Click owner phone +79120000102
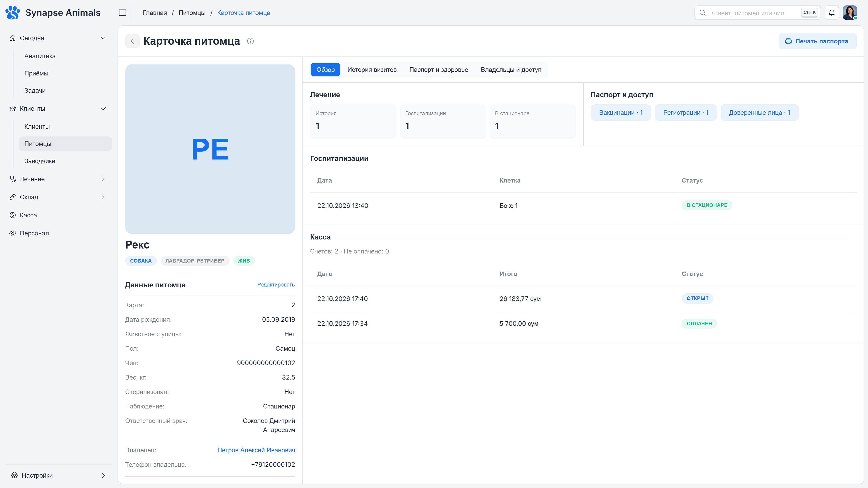868x488 pixels. [273, 465]
